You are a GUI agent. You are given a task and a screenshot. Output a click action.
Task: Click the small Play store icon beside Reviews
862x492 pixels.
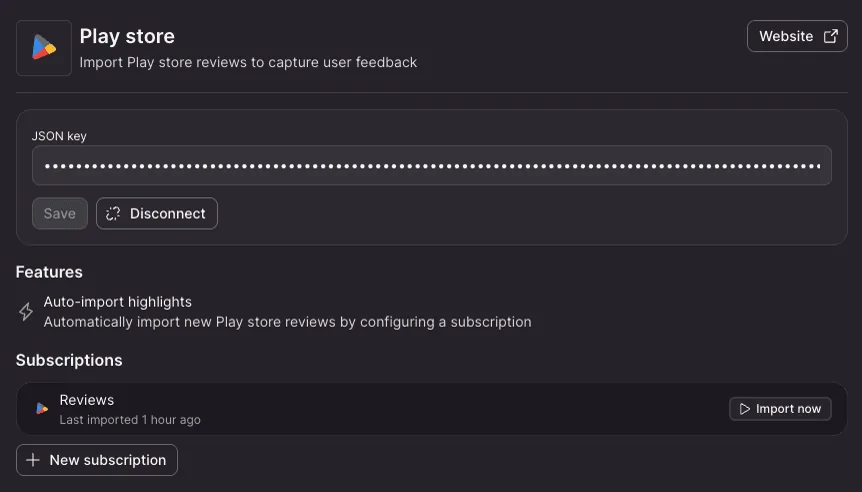(42, 408)
